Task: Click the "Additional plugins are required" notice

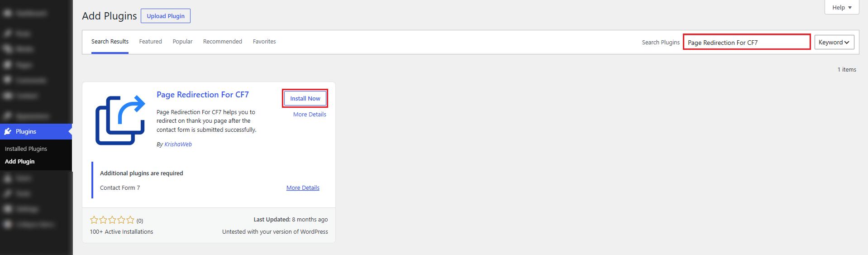Action: tap(142, 173)
